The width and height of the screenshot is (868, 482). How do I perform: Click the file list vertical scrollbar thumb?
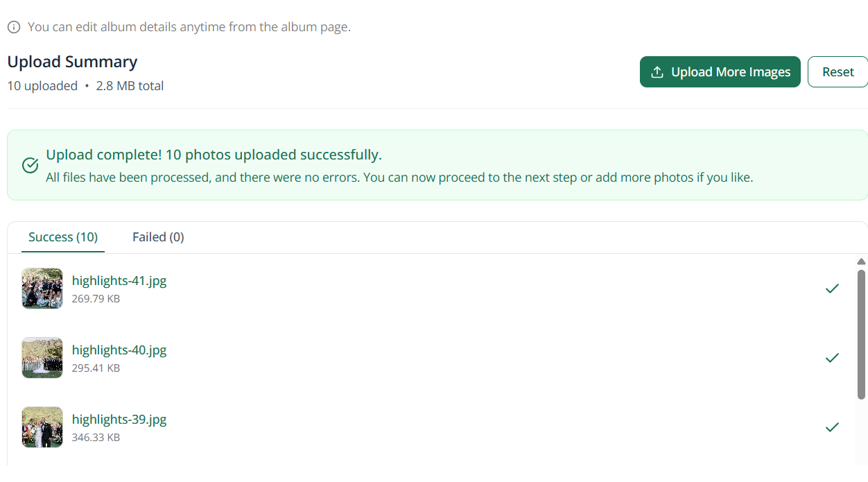[x=861, y=334]
